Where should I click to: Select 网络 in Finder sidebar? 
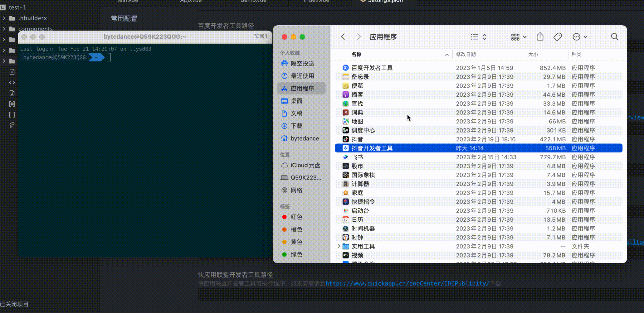pos(301,190)
